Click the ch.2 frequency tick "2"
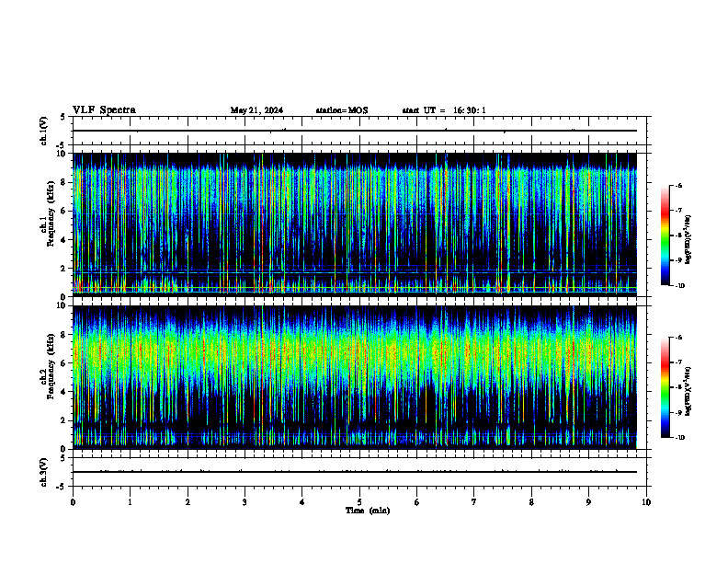Screen dimensions: 728x563 click(x=64, y=420)
